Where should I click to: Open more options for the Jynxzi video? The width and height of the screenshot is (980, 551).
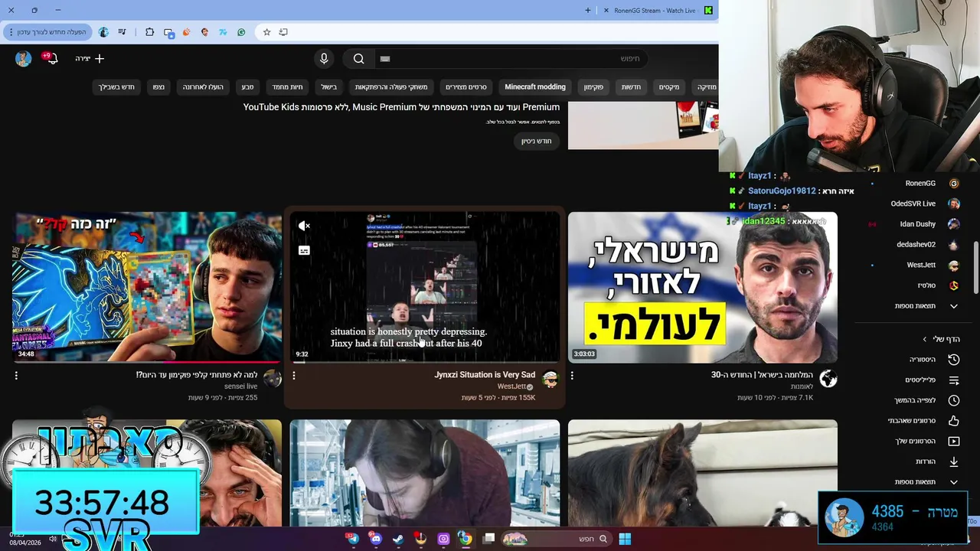294,375
